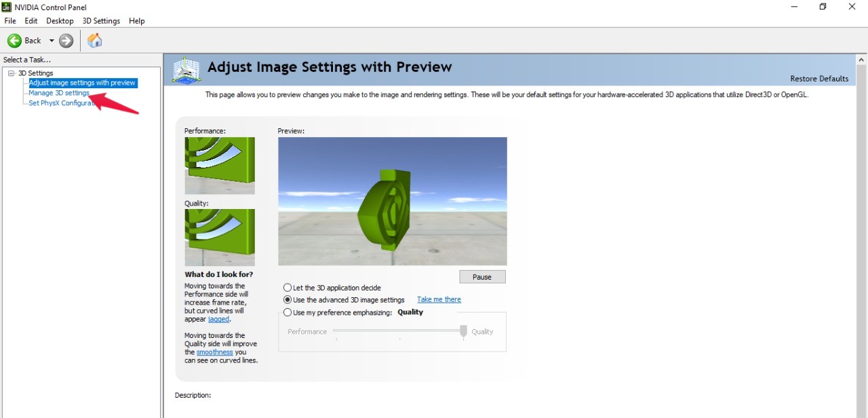Open the File menu
Viewport: 868px width, 418px height.
10,21
